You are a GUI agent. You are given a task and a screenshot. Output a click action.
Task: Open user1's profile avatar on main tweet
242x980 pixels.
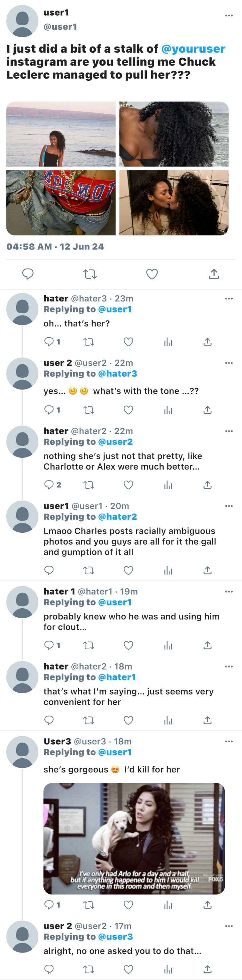tap(22, 21)
